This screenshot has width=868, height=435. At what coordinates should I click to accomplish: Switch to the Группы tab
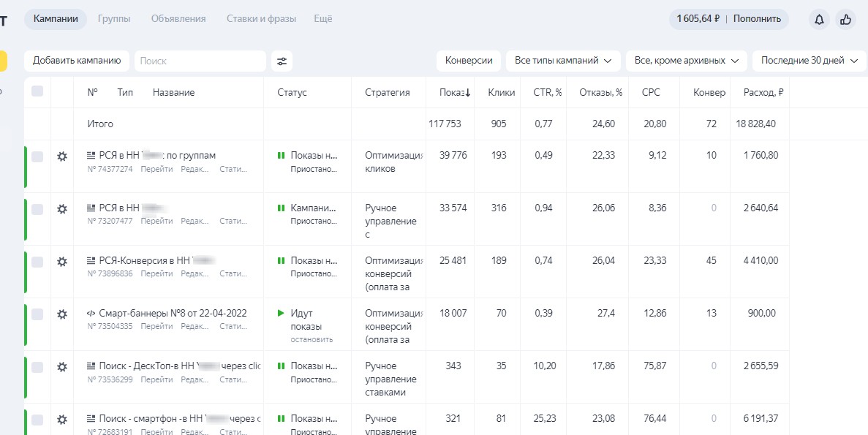pos(114,19)
